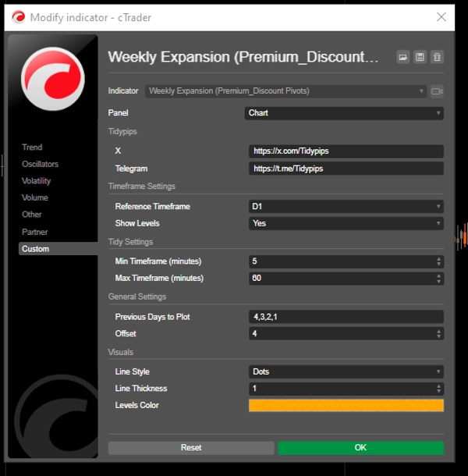Click the Telegram URL input field
The width and height of the screenshot is (468, 476).
[346, 169]
